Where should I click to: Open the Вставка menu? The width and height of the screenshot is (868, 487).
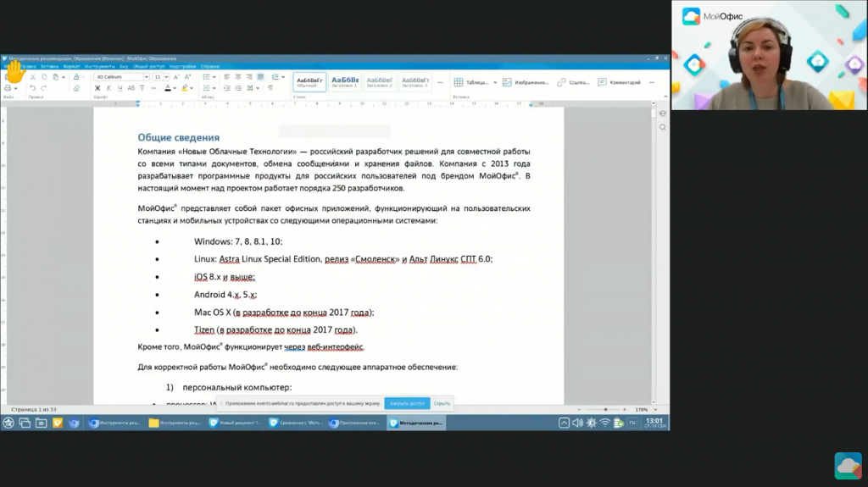pos(49,66)
